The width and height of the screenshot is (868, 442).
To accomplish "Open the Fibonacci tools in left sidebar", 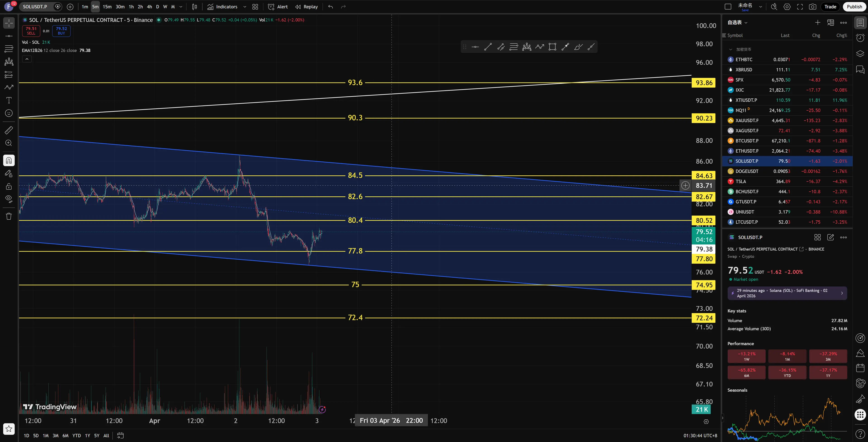I will pos(9,49).
